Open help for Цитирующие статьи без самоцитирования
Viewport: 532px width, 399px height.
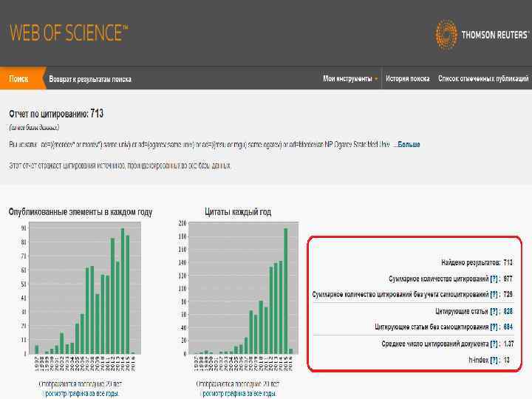pyautogui.click(x=494, y=327)
